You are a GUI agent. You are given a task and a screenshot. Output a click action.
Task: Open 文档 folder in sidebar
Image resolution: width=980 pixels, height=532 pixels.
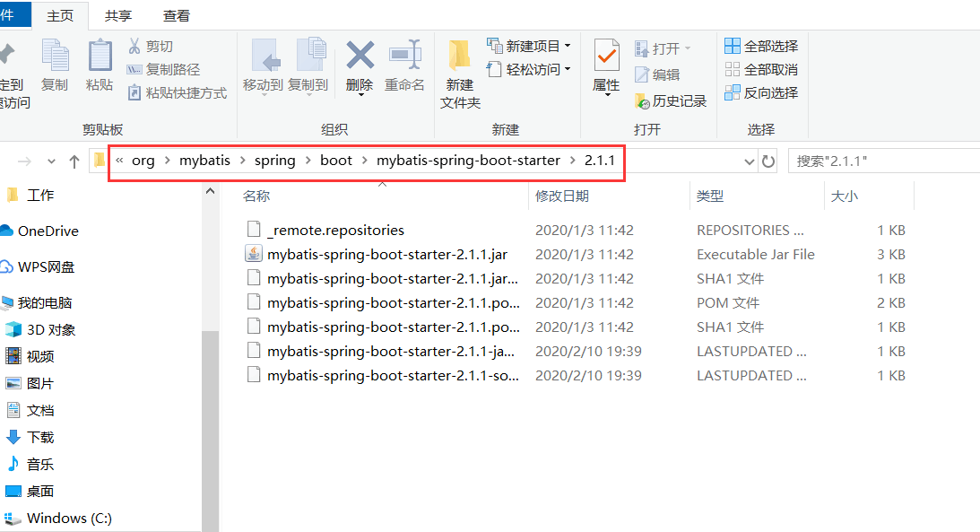point(30,411)
